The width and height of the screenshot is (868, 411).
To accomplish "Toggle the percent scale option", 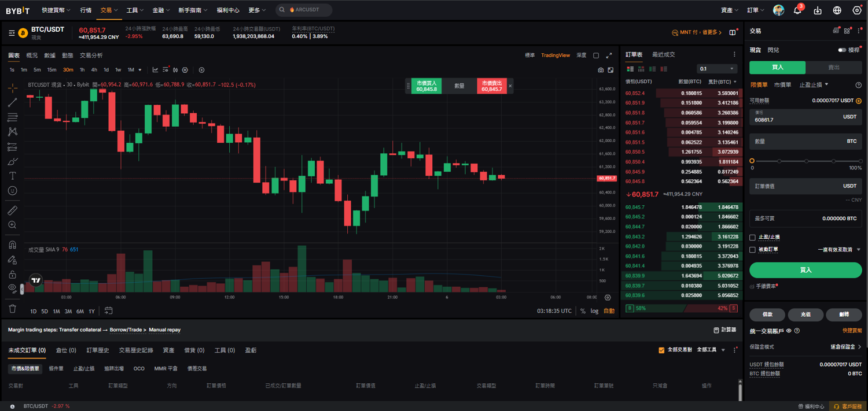I will (583, 311).
